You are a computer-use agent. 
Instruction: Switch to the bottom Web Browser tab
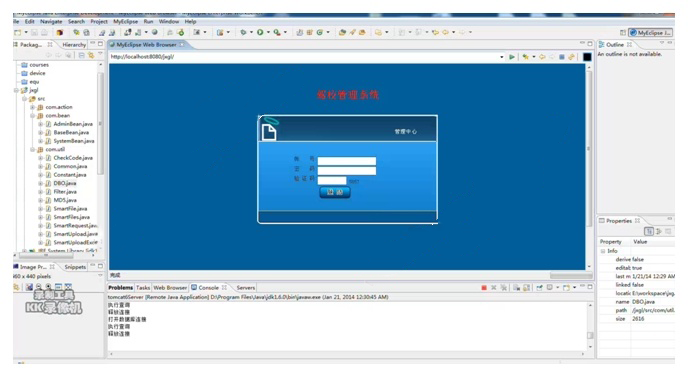[170, 288]
